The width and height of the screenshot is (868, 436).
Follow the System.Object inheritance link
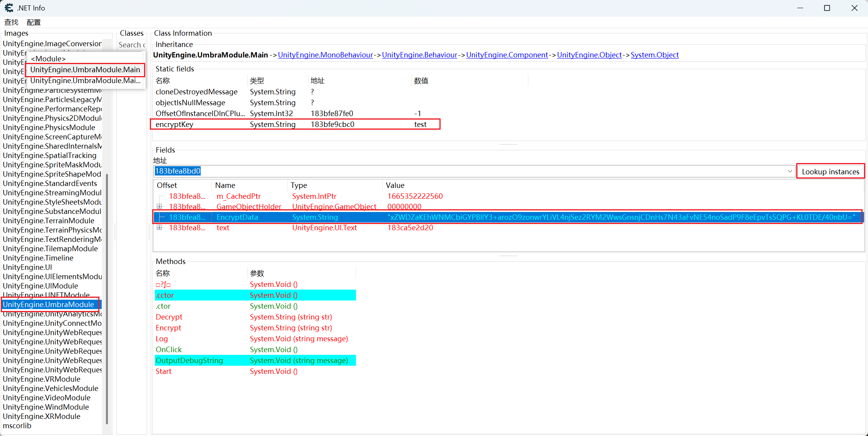point(654,55)
